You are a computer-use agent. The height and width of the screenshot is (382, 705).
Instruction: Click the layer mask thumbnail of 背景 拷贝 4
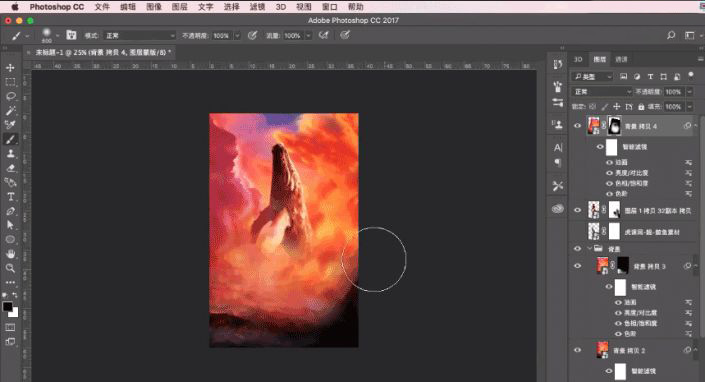614,126
